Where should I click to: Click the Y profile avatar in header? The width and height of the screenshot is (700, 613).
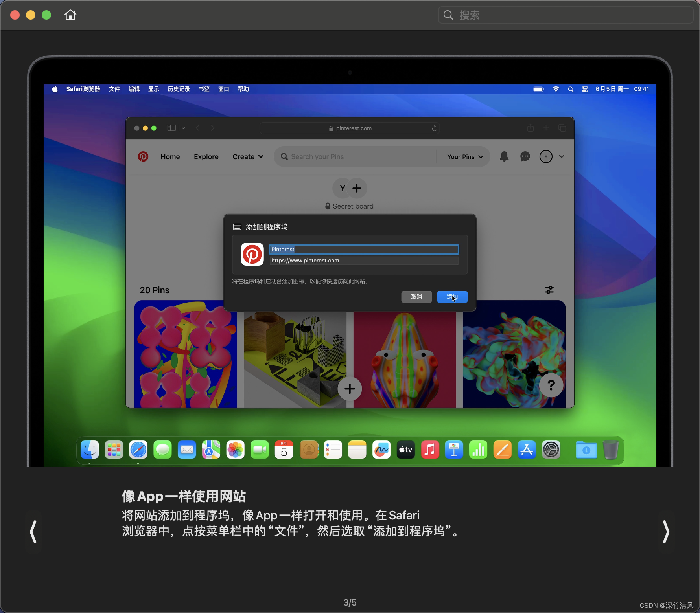546,156
